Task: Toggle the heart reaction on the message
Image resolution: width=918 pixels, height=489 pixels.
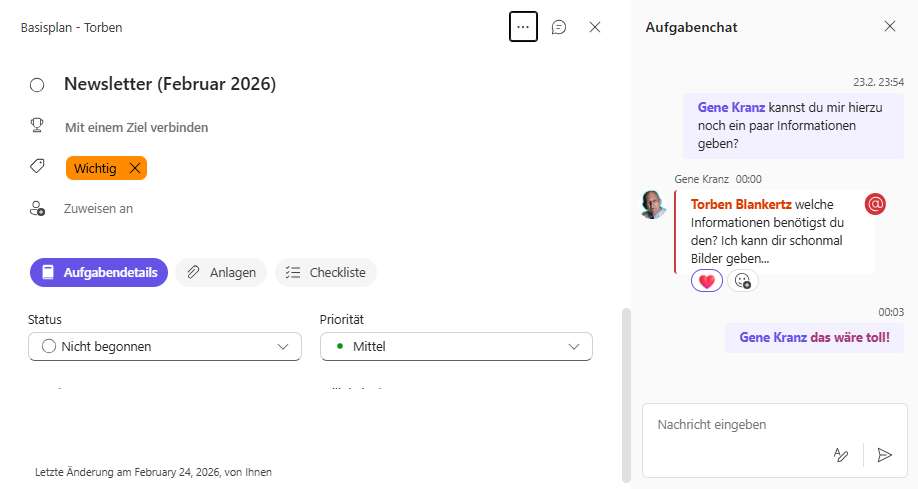Action: tap(706, 282)
